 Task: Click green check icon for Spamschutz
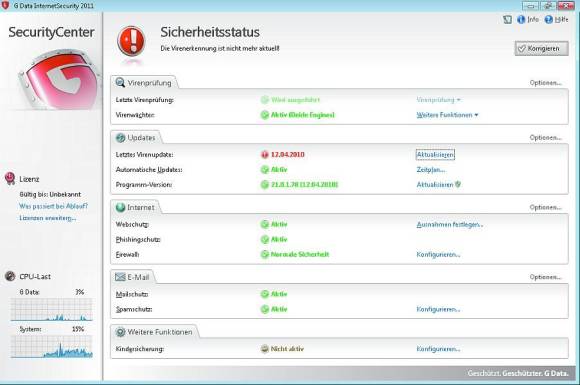pos(264,309)
